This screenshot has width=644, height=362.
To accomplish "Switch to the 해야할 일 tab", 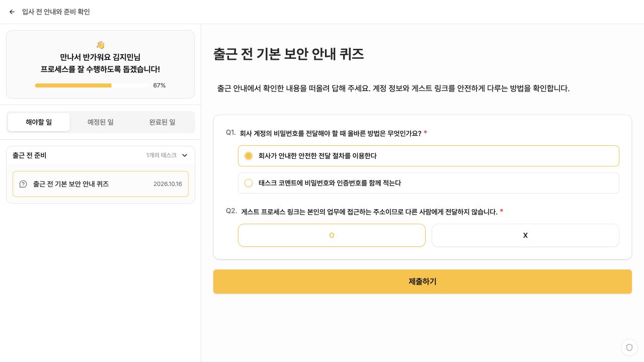I will point(39,122).
